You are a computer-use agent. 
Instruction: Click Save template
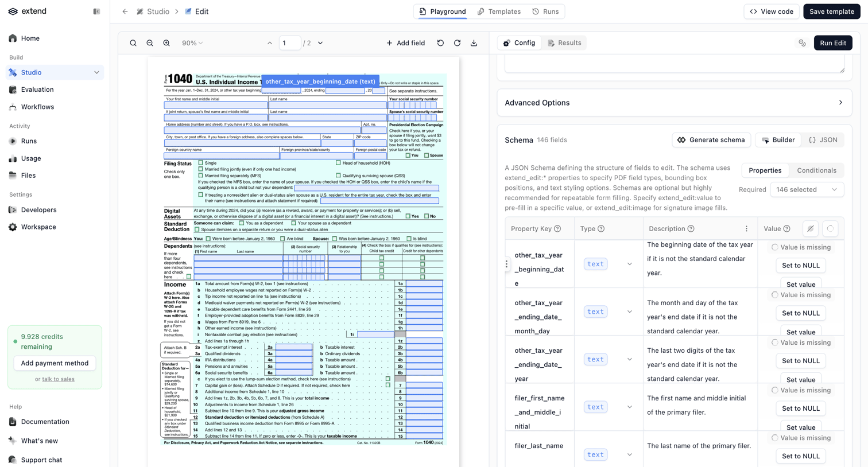[x=832, y=11]
